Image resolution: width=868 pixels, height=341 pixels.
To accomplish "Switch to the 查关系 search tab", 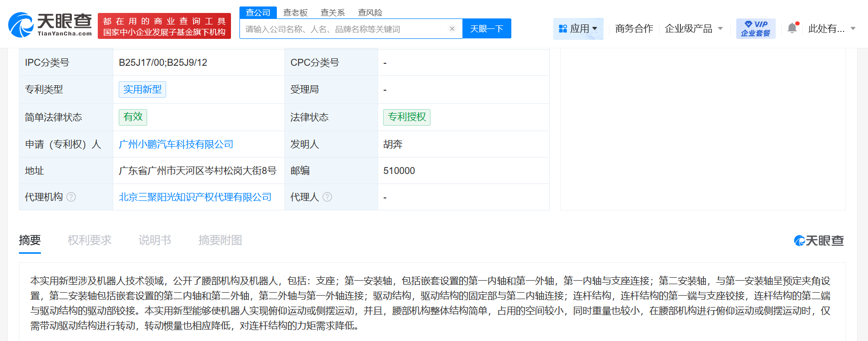I will tap(333, 12).
